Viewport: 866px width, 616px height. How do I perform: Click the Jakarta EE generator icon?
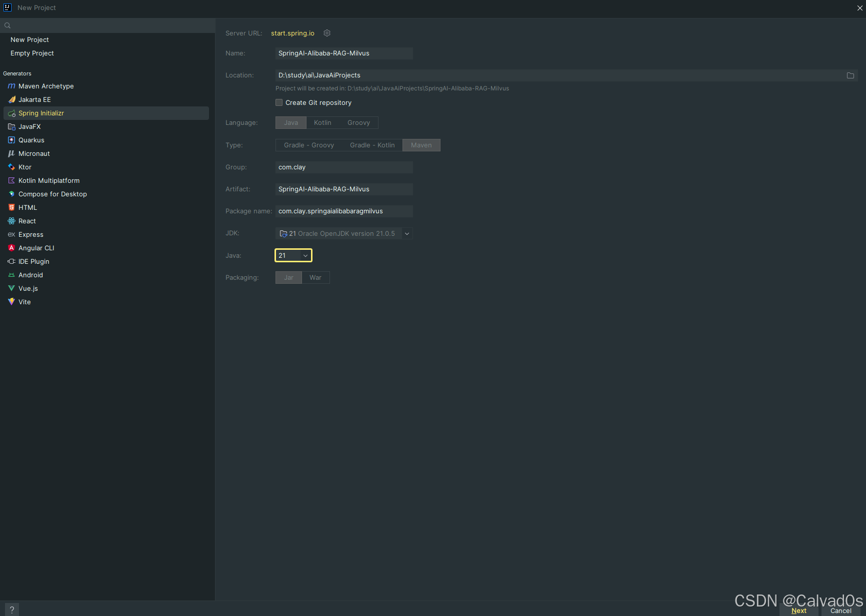(x=11, y=99)
